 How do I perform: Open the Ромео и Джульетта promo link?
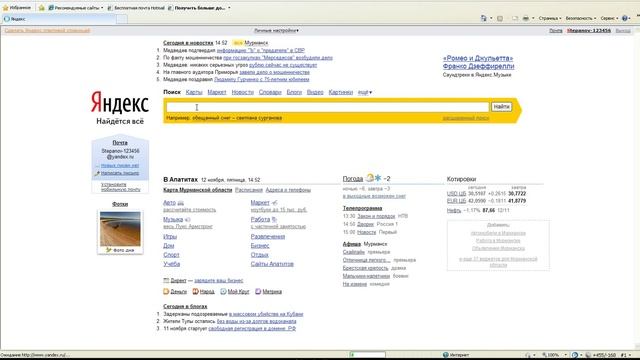[x=478, y=62]
